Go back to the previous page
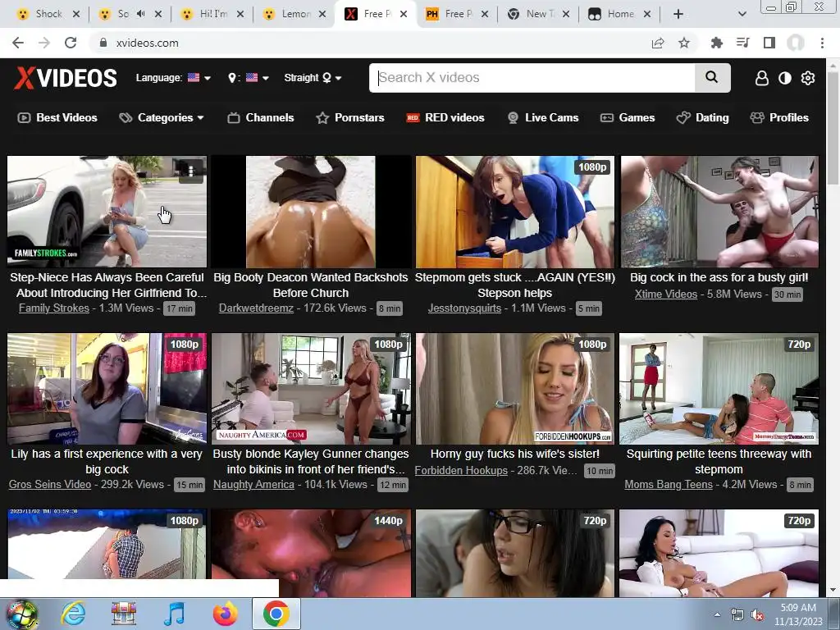This screenshot has height=630, width=840. (18, 43)
